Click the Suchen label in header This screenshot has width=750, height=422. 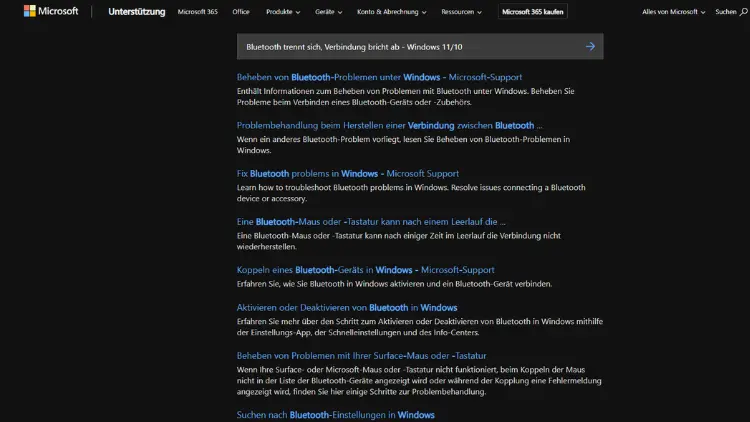[x=726, y=11]
